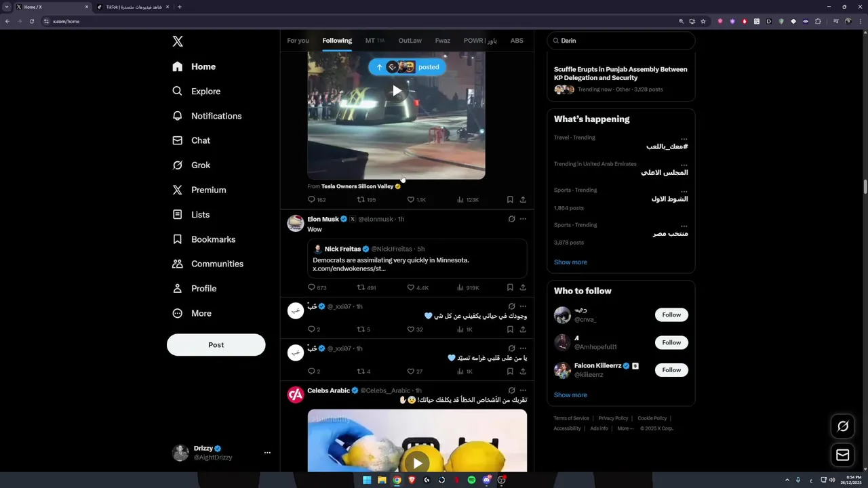The width and height of the screenshot is (868, 488).
Task: Open Communities from the sidebar
Action: coord(208,264)
